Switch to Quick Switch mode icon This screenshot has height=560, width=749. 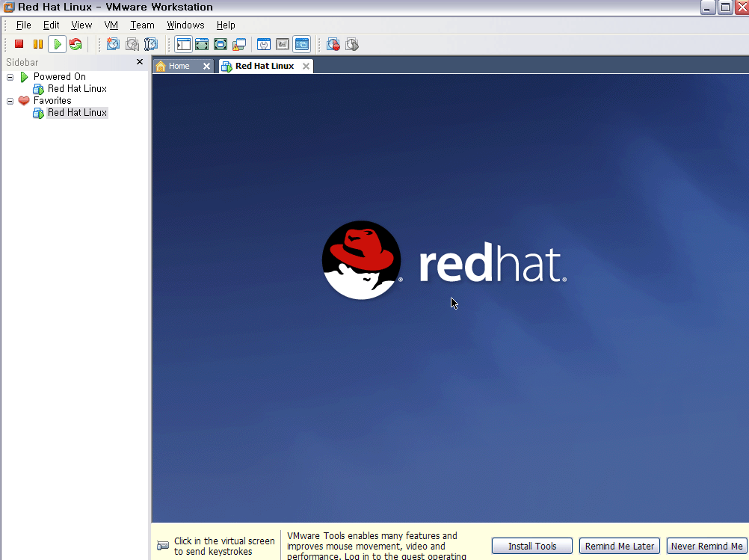tap(202, 44)
